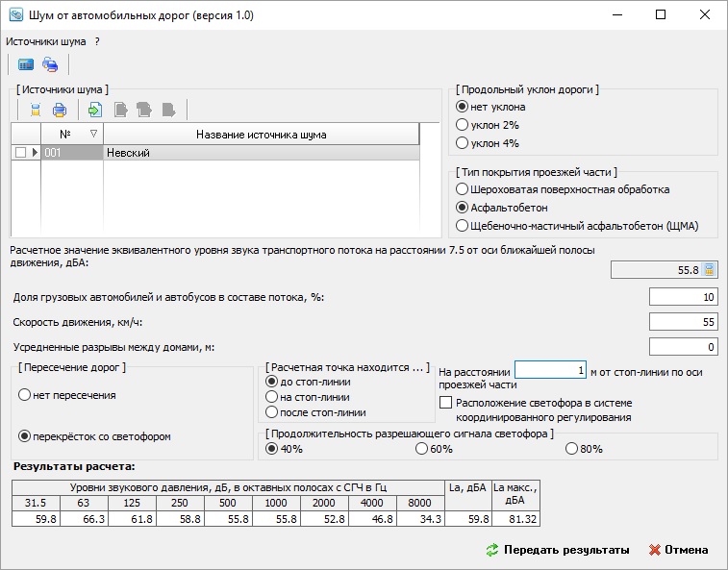This screenshot has height=570, width=728.
Task: Open the filter dropdown arrow in the № column
Action: pos(93,135)
